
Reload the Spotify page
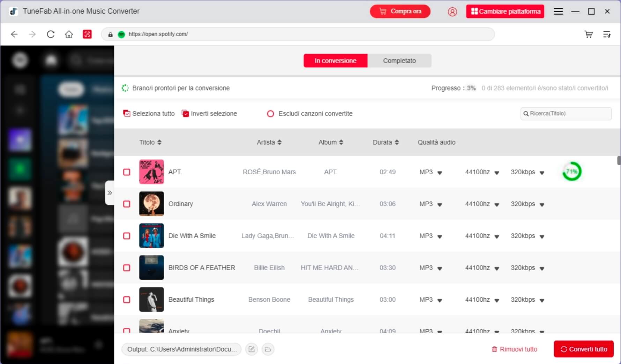tap(51, 34)
